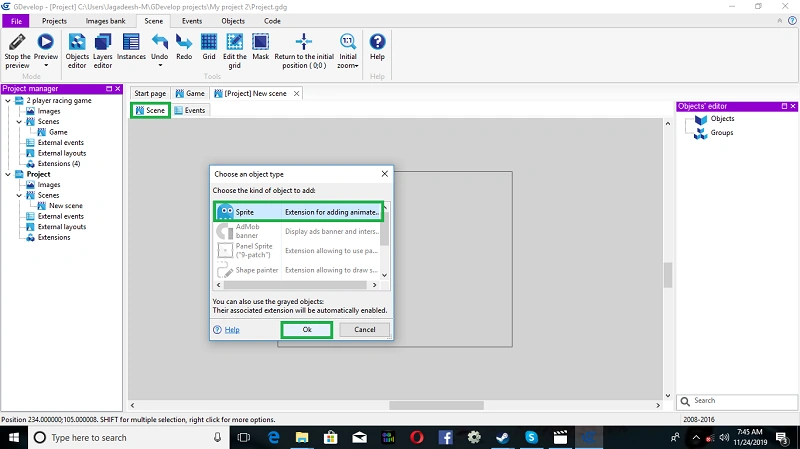Image resolution: width=800 pixels, height=449 pixels.
Task: Click Stop the preview pencil icon
Action: [x=17, y=42]
